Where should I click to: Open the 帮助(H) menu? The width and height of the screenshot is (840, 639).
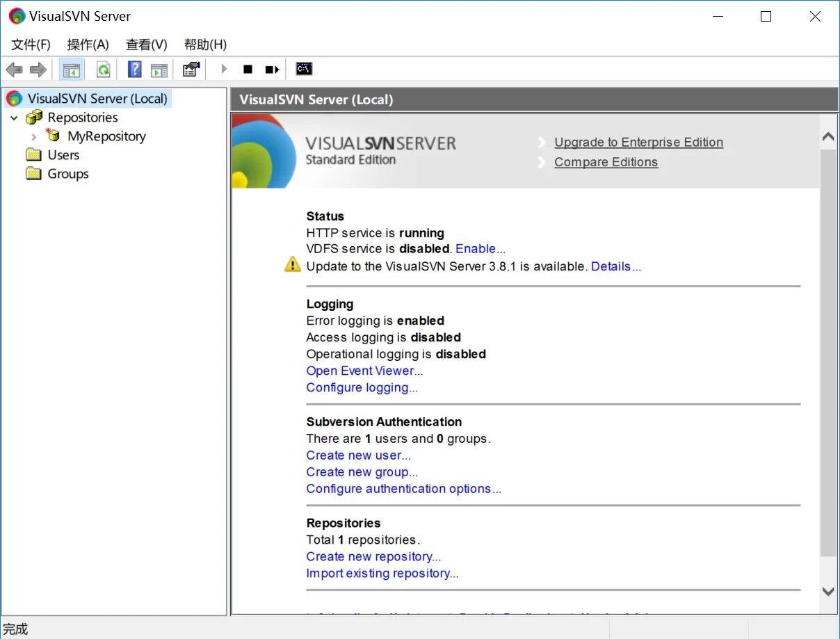pyautogui.click(x=205, y=45)
